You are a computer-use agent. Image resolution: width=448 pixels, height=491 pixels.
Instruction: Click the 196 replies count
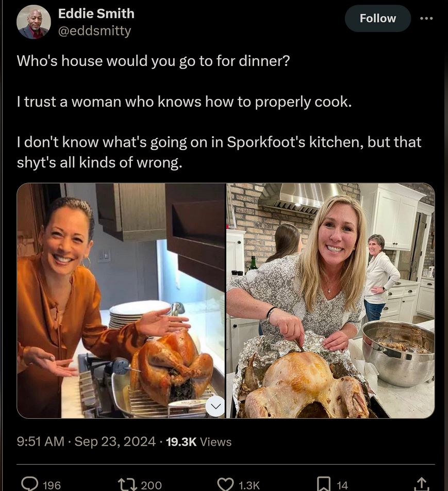52,485
